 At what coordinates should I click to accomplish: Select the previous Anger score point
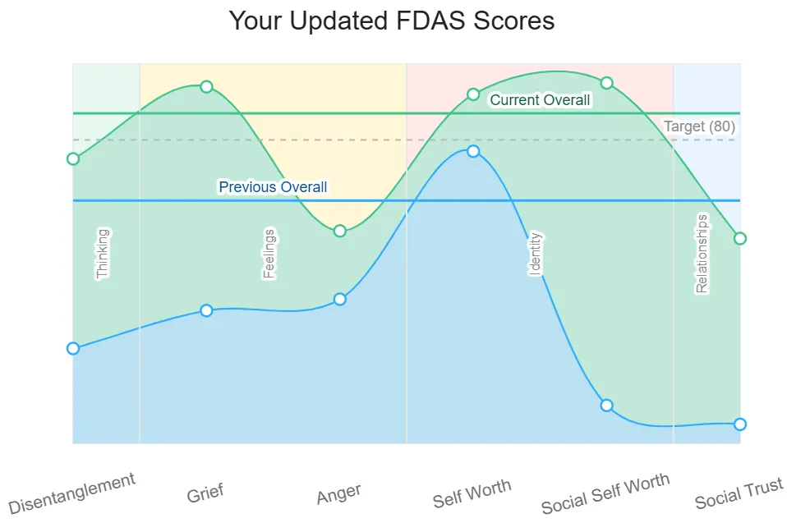tap(340, 299)
